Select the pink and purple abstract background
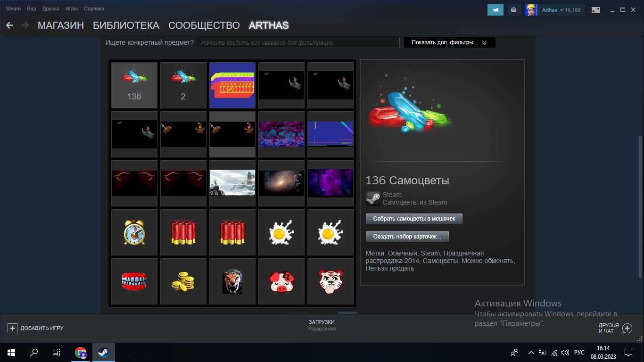 tap(281, 134)
